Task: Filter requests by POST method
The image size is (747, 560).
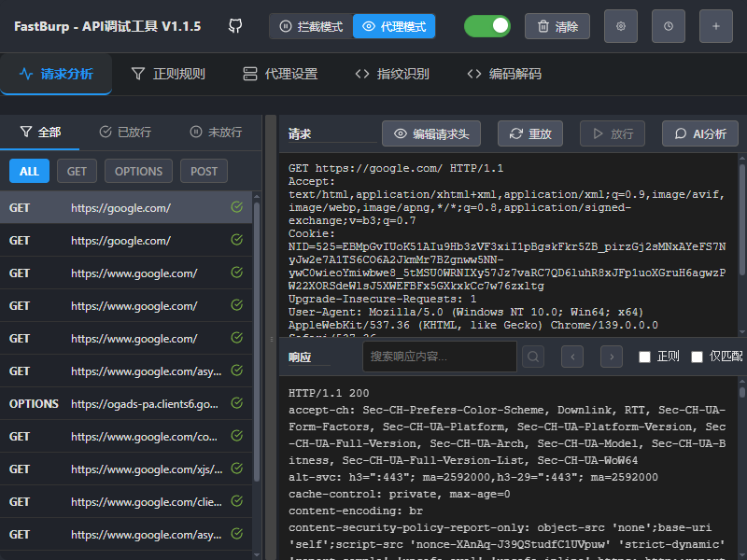Action: coord(204,171)
